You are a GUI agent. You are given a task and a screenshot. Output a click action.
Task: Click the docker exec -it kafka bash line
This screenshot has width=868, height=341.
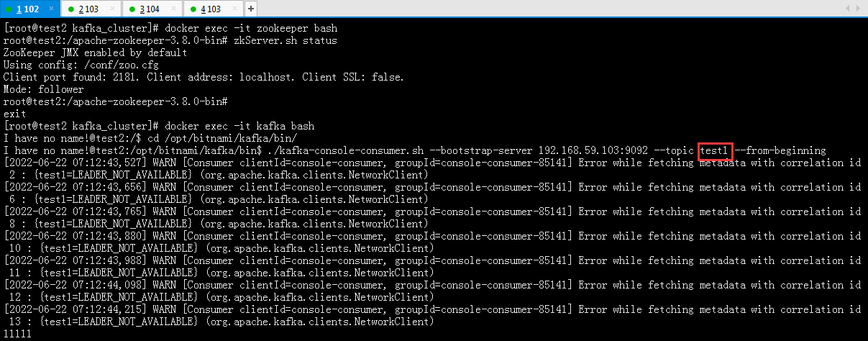click(160, 126)
